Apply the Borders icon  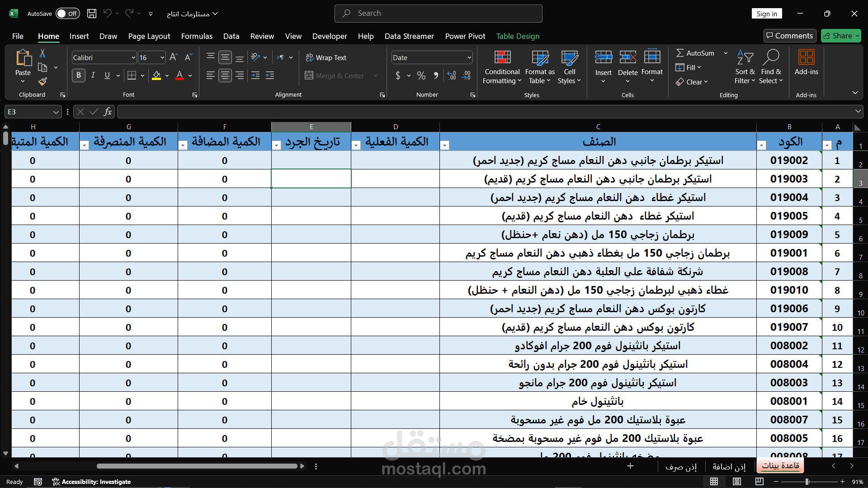132,75
